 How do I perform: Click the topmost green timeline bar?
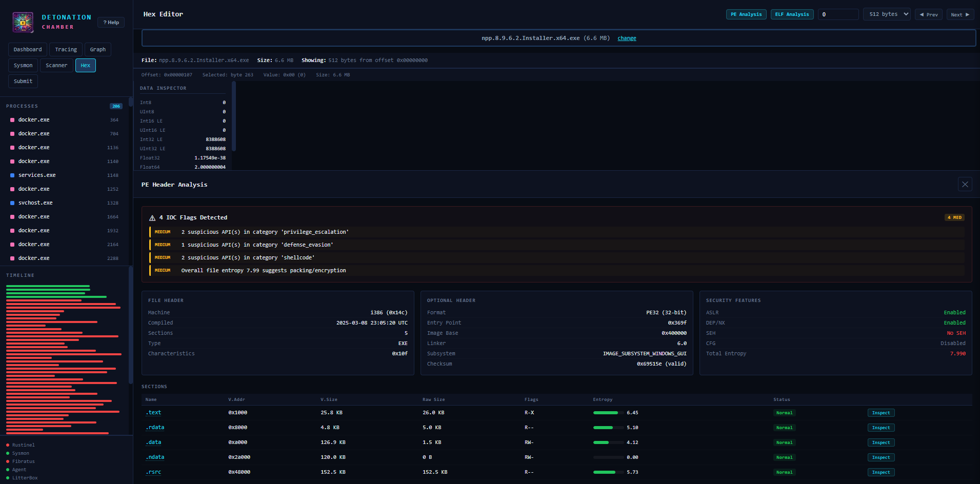(48, 286)
